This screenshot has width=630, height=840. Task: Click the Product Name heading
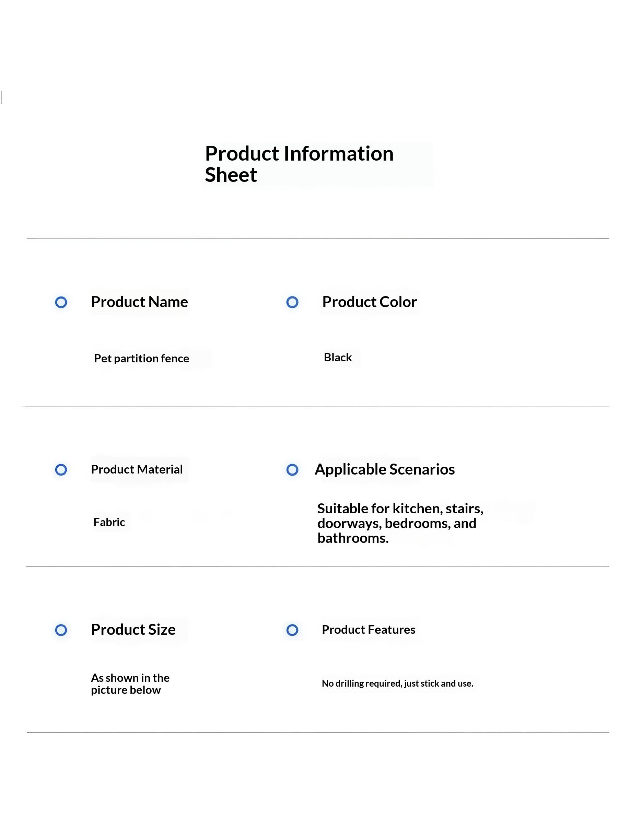(139, 302)
